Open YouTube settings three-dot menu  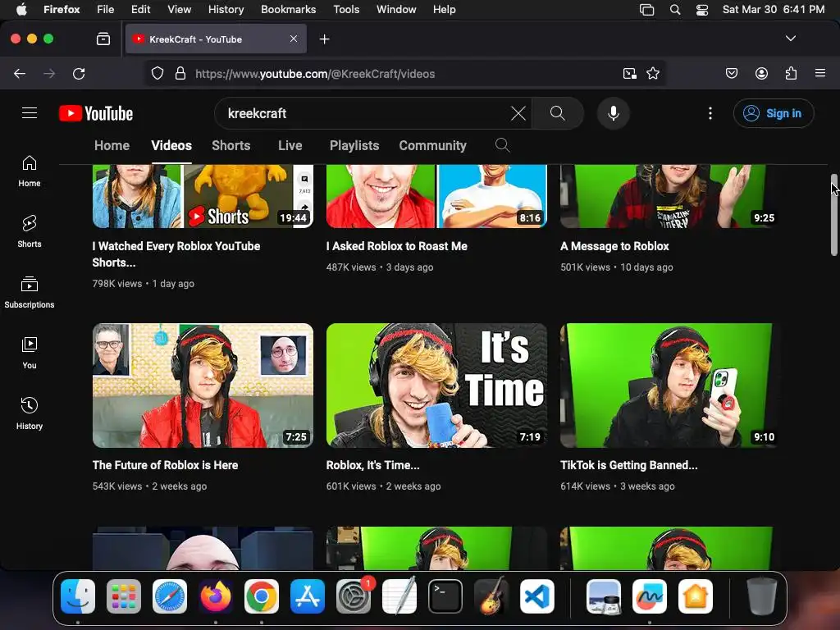coord(710,113)
